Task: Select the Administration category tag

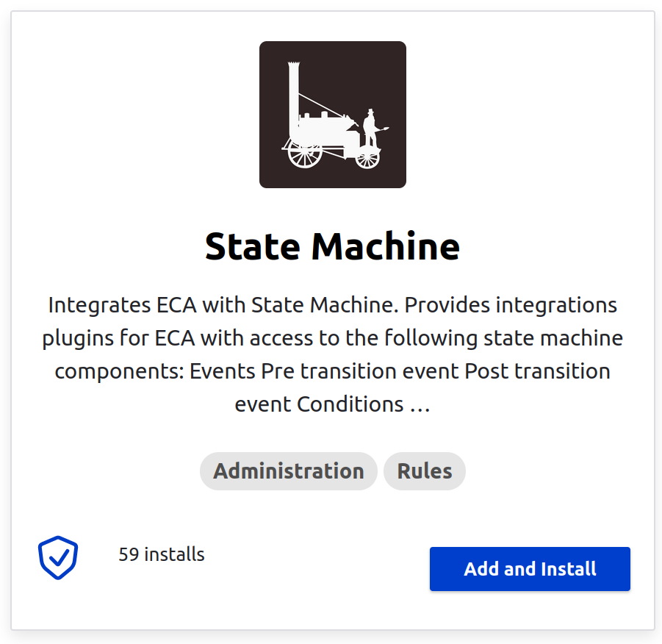Action: (x=288, y=471)
